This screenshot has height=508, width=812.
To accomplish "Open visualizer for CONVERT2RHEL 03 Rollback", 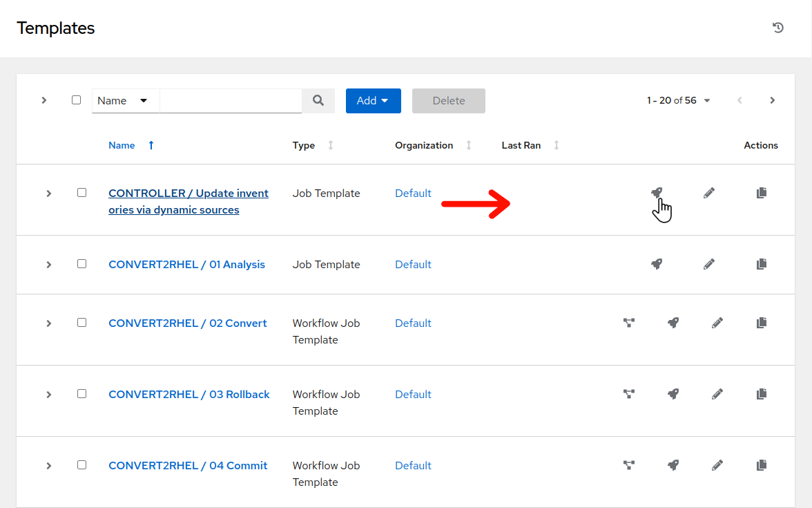I will pyautogui.click(x=629, y=394).
